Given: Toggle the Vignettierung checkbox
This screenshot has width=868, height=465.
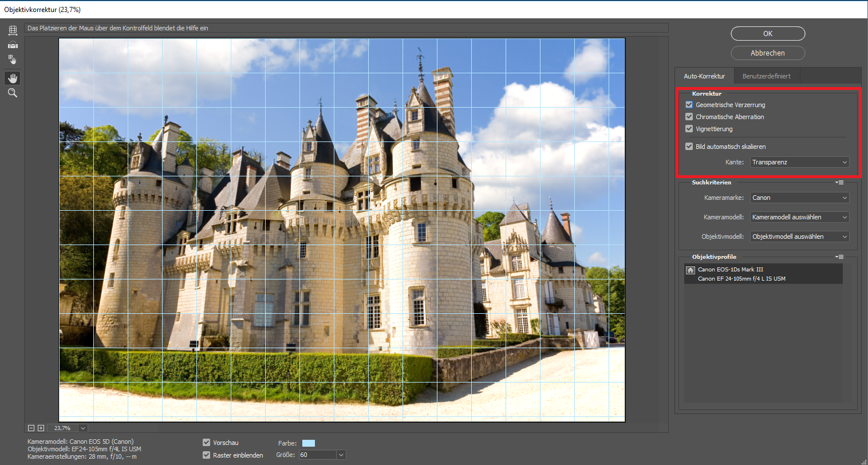Looking at the screenshot, I should point(689,129).
